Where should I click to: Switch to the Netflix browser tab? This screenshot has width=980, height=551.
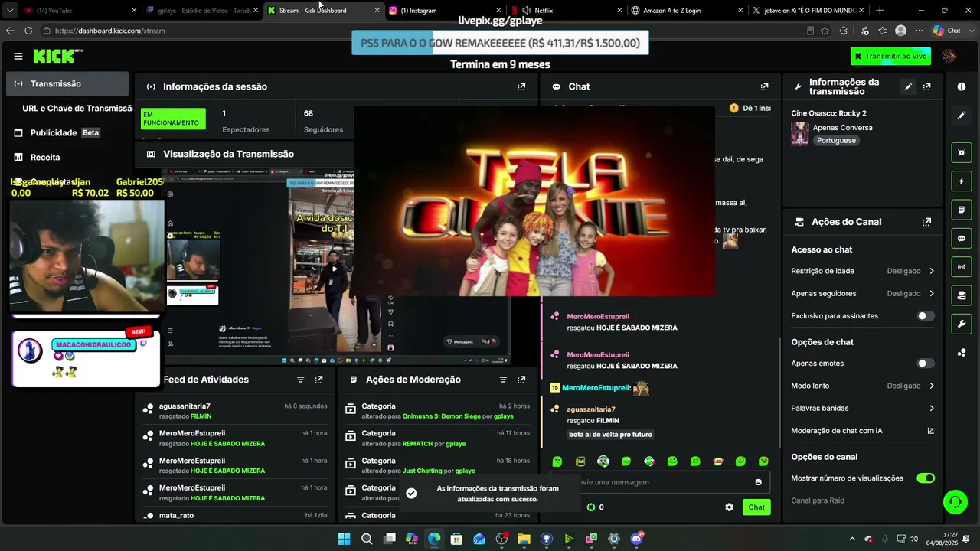[x=566, y=11]
